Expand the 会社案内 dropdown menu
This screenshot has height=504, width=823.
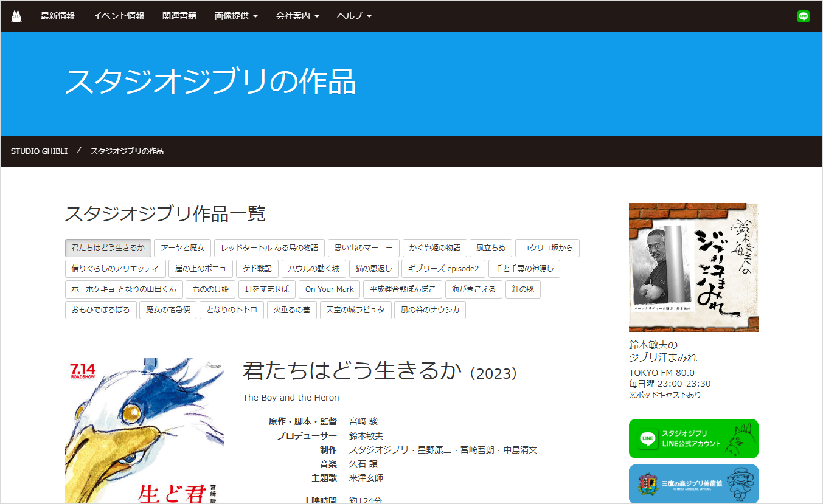tap(297, 16)
